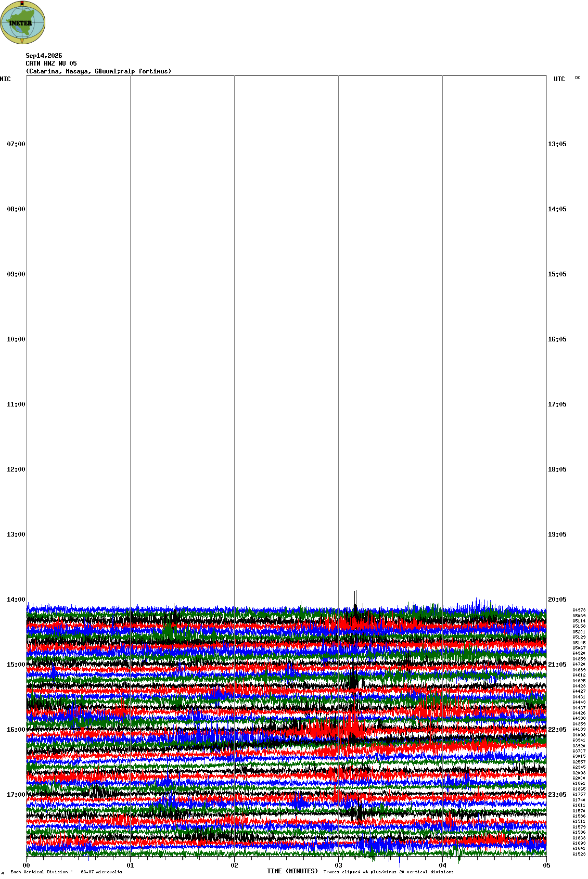Click the 13:05 UTC time marker
Viewport: 588px width, 879px height.
coord(557,144)
